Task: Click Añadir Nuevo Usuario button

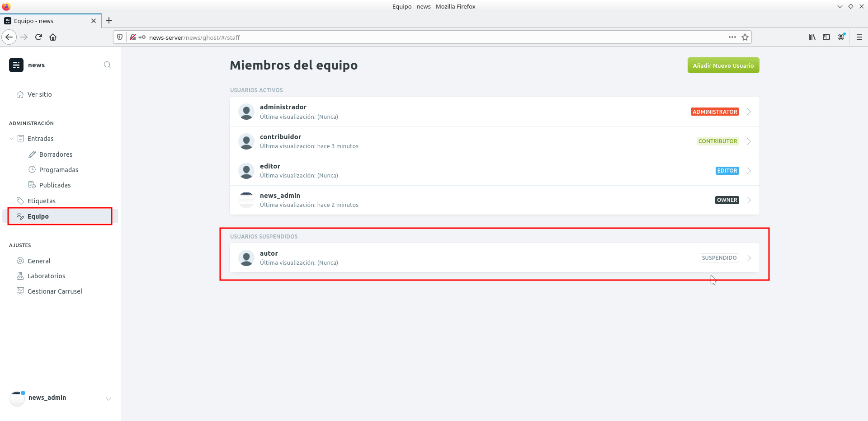Action: 723,65
